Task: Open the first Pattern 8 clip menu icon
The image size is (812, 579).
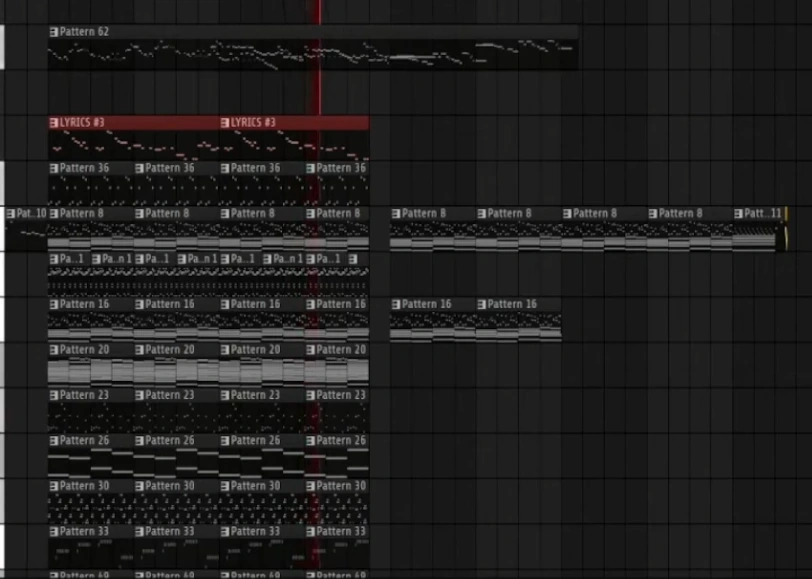Action: click(53, 213)
